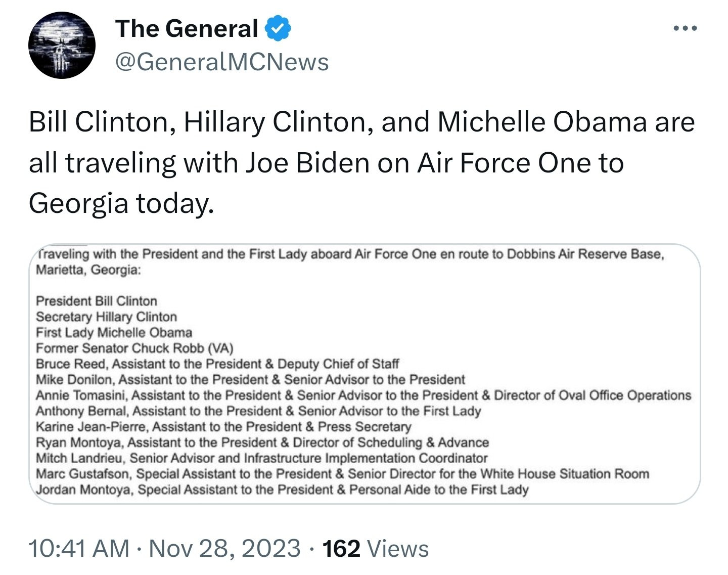Click the "Secretary Hillary Clinton" line
This screenshot has height=575, width=728.
[106, 317]
